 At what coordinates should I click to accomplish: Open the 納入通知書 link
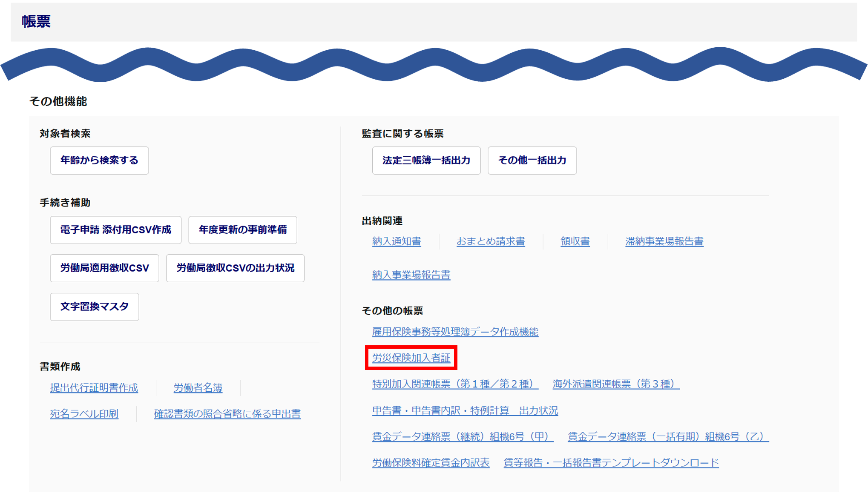[397, 241]
